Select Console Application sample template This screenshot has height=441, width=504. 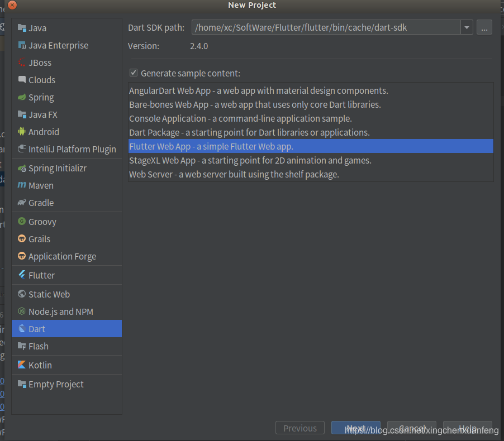[x=240, y=118]
